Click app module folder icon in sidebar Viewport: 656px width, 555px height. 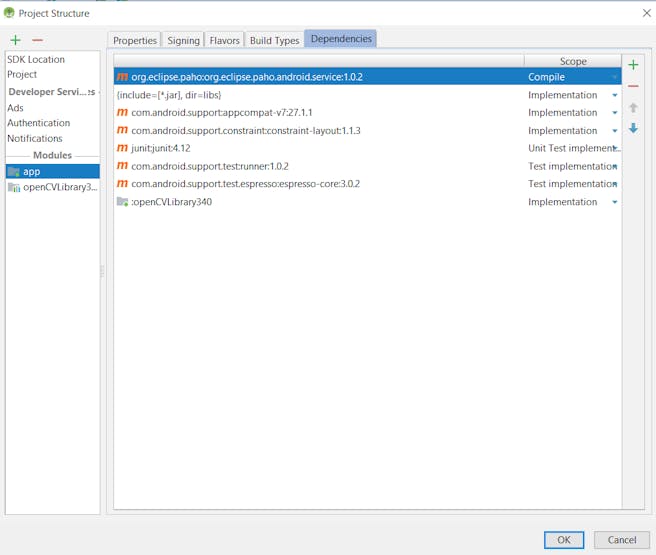[x=14, y=171]
